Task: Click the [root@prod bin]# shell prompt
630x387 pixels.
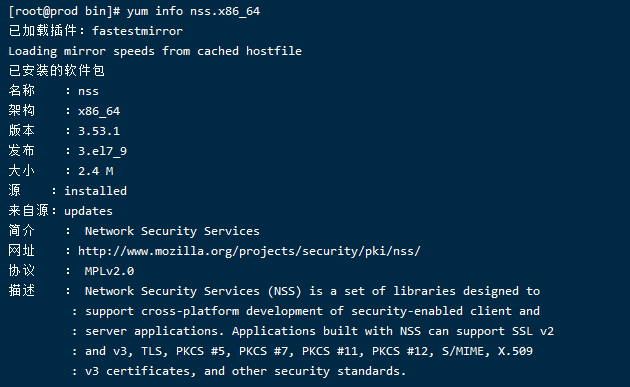Action: (x=64, y=11)
